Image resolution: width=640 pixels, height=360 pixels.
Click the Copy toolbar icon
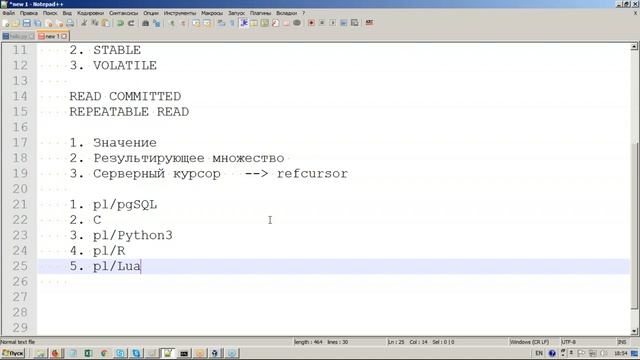click(x=95, y=23)
